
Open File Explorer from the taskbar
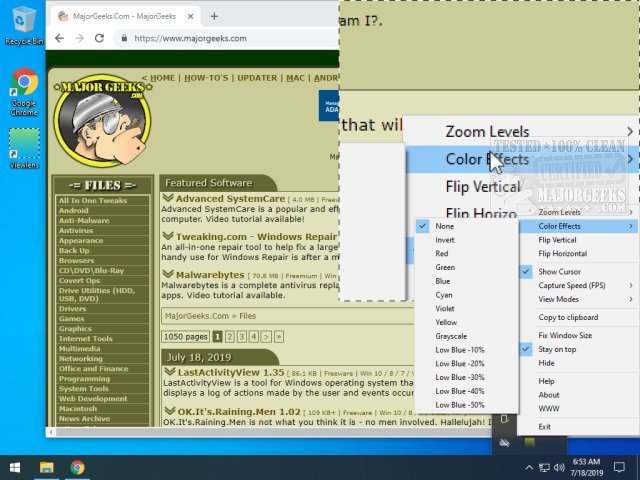pyautogui.click(x=47, y=467)
